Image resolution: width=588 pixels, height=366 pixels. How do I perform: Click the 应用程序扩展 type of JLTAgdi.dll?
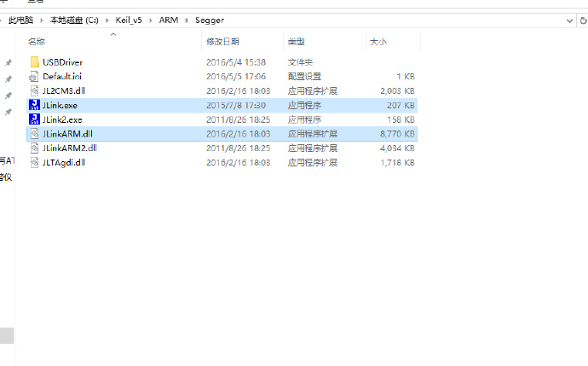pos(313,163)
